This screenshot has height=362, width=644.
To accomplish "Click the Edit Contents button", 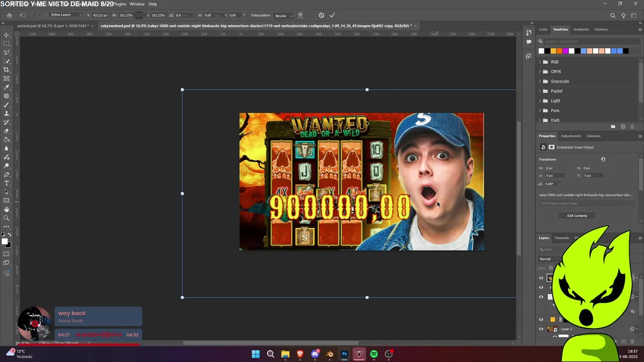I will click(x=577, y=216).
